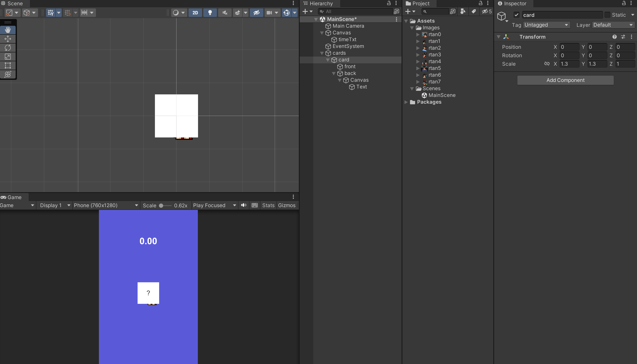This screenshot has width=637, height=364.
Task: Toggle hidden objects visibility in Scene
Action: (x=256, y=12)
